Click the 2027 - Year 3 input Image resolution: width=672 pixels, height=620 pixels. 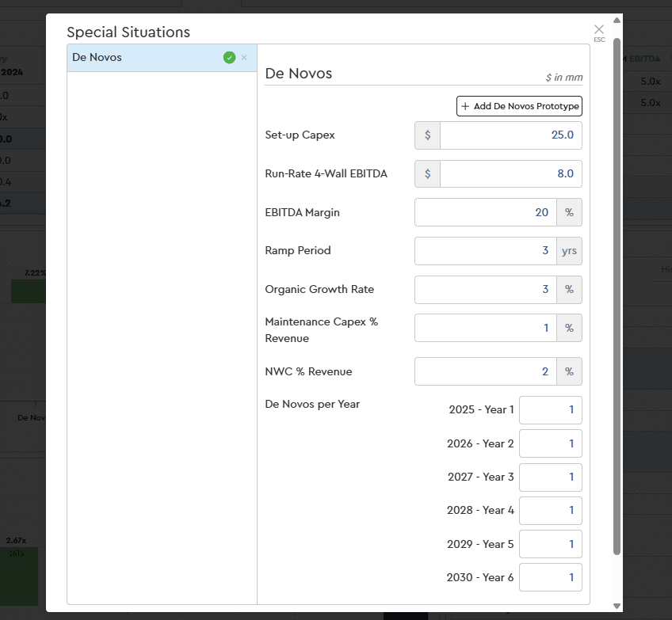(550, 477)
